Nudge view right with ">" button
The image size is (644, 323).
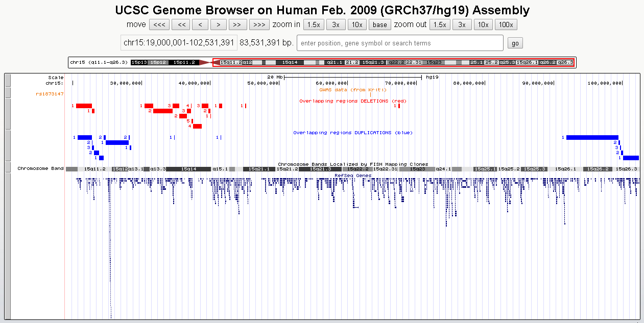(x=218, y=24)
